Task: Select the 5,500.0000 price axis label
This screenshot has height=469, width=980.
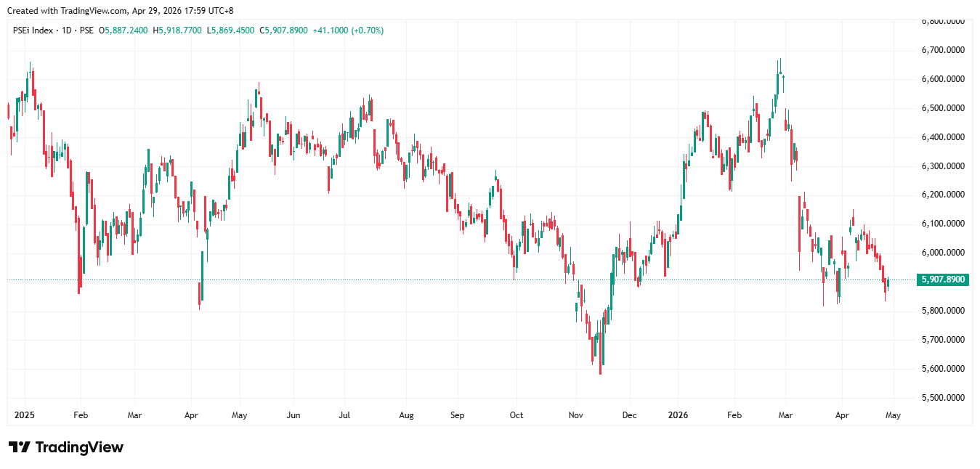Action: tap(942, 398)
